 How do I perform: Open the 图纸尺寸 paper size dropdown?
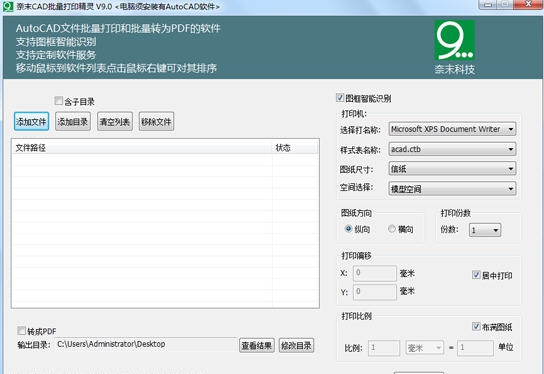[452, 169]
